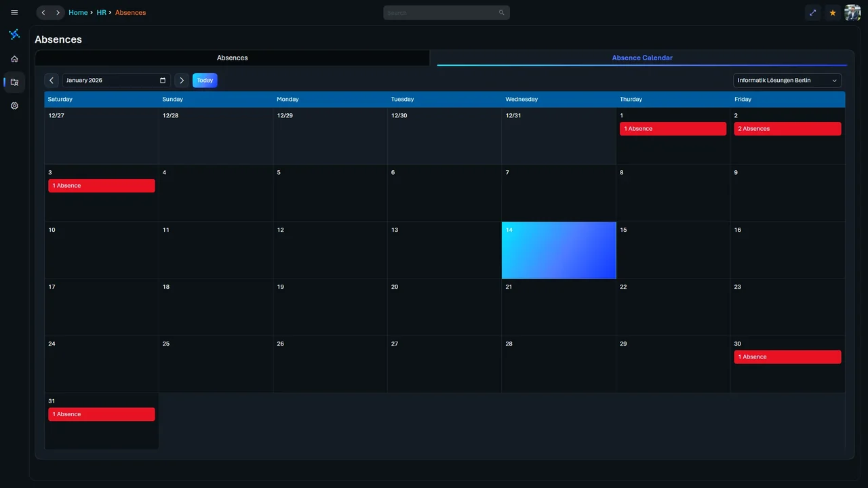Go to the next month
868x488 pixels.
click(x=182, y=81)
